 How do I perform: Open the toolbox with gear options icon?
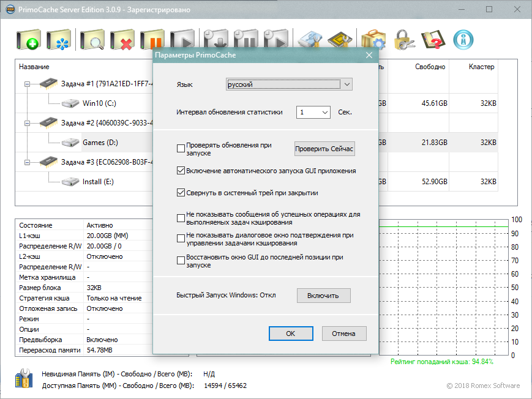[x=373, y=40]
